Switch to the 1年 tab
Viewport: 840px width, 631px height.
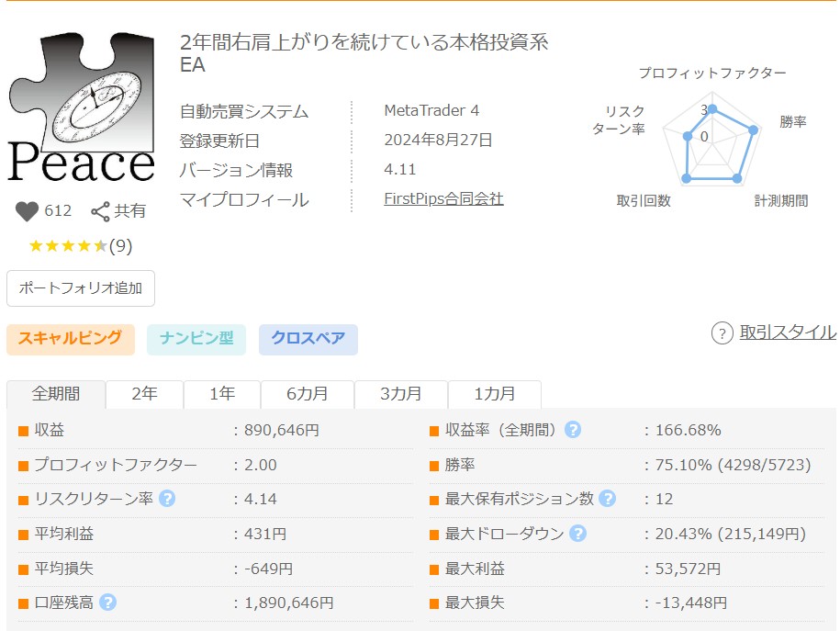[222, 394]
